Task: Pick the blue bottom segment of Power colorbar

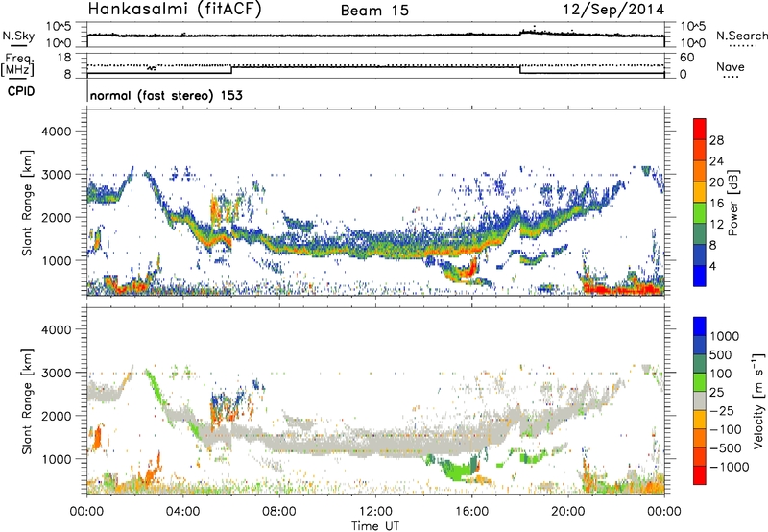Action: pyautogui.click(x=700, y=277)
